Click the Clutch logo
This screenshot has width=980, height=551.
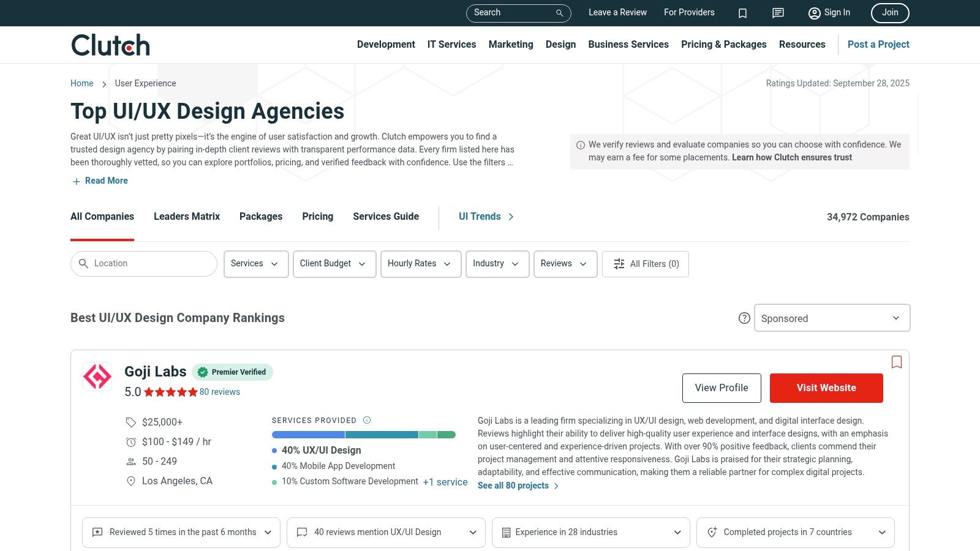(x=110, y=45)
